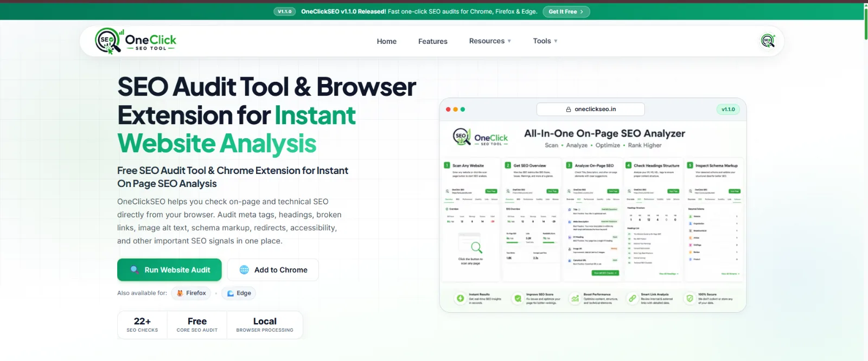The width and height of the screenshot is (868, 361).
Task: Click the OneClick SEO Tool logo
Action: 136,41
